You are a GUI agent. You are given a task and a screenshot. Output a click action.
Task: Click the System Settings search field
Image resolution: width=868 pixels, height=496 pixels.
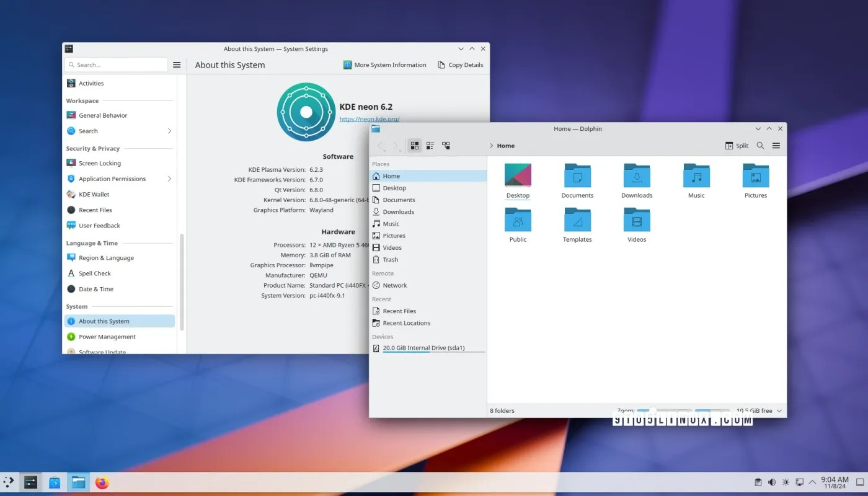point(116,64)
